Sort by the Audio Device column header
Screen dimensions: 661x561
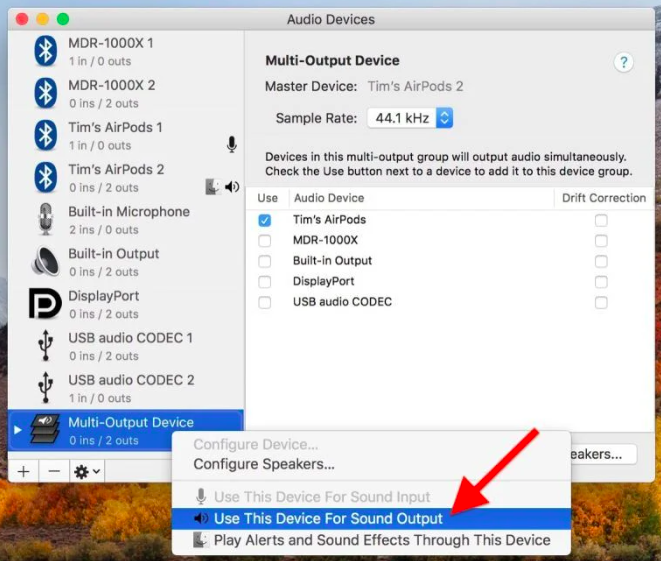tap(422, 198)
